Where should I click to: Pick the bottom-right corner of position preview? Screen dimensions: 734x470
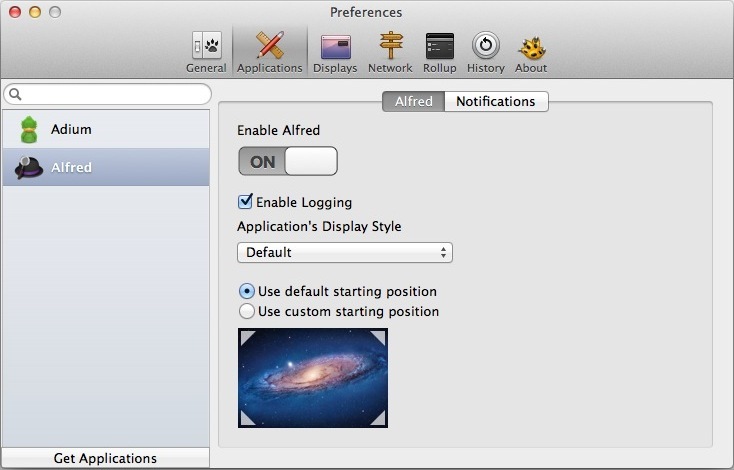(378, 418)
